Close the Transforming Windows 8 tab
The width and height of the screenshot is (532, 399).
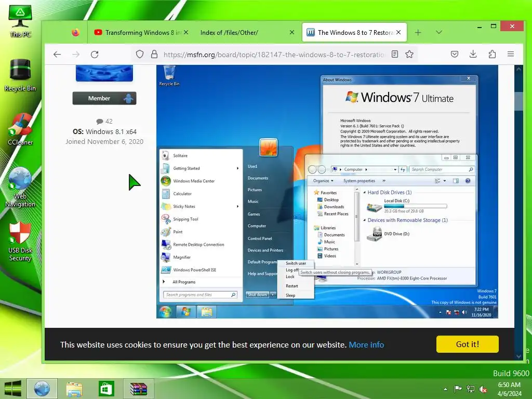(186, 32)
